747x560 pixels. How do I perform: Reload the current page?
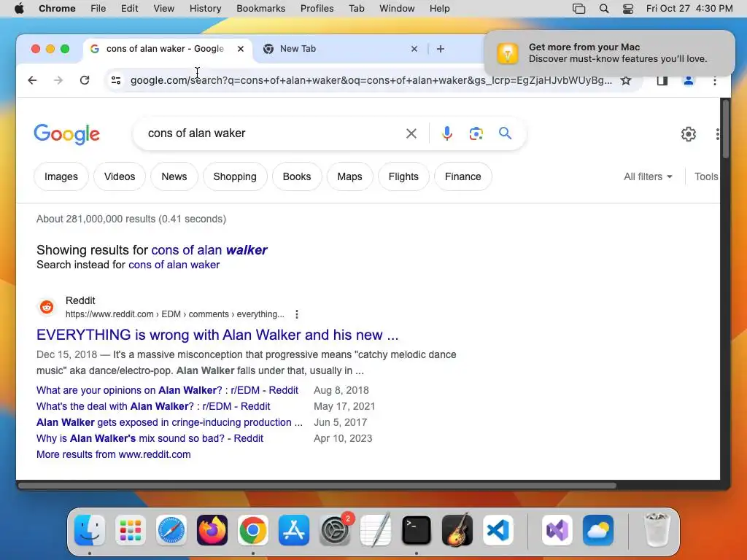[x=85, y=80]
